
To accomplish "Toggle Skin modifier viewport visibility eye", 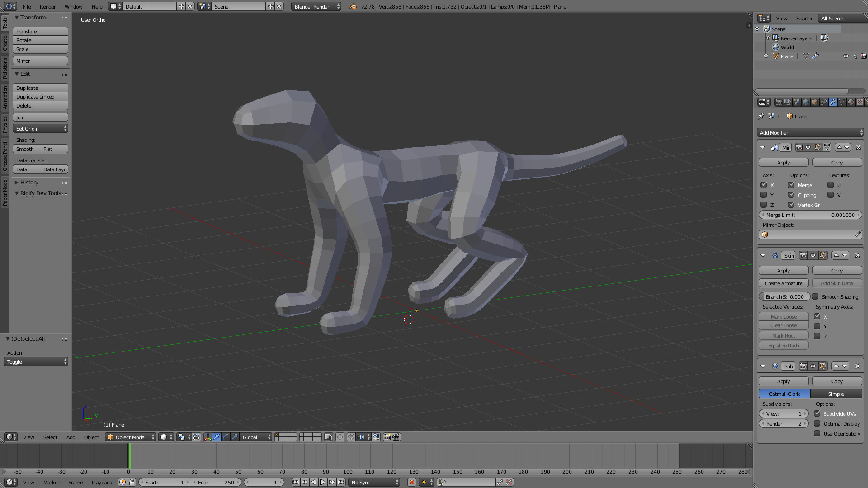I will coord(813,255).
